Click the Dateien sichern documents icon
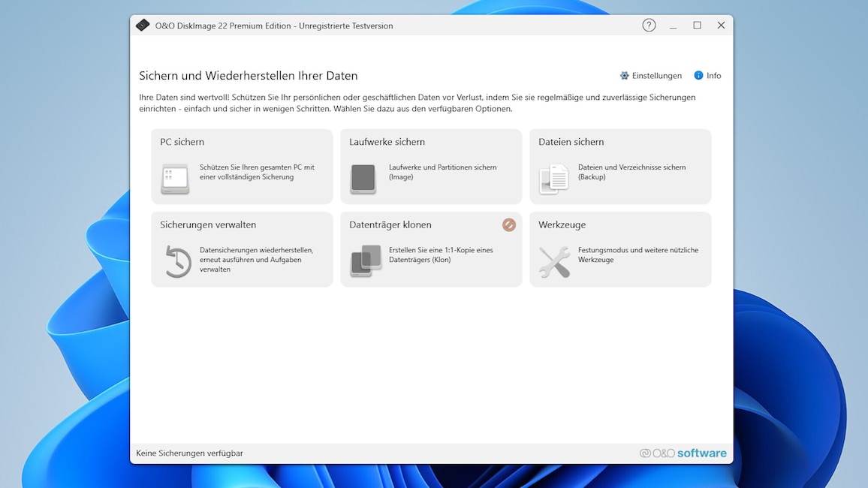Screen dimensions: 868x488 coord(553,179)
